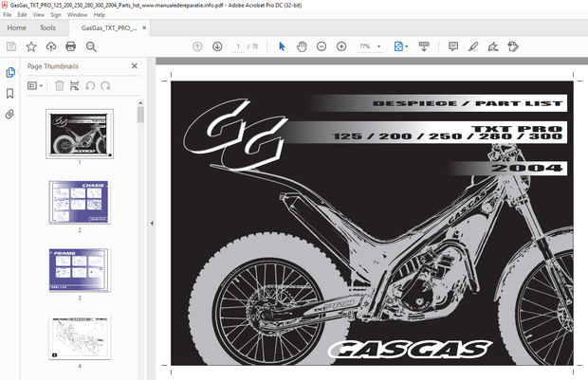Click the 77% zoom value field
Screen dimensions: 588x380
[365, 46]
